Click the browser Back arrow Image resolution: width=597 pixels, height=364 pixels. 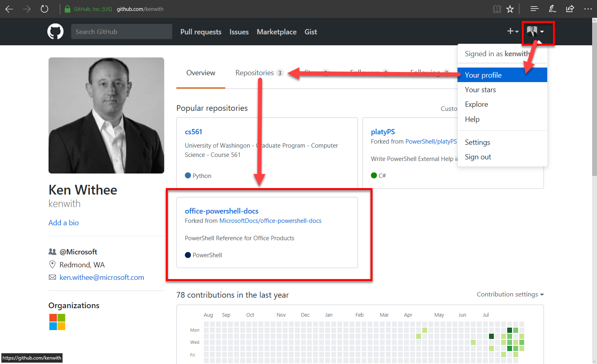[9, 9]
